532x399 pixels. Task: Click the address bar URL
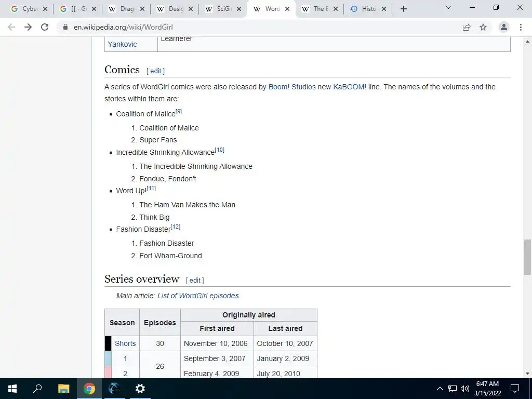click(x=123, y=27)
